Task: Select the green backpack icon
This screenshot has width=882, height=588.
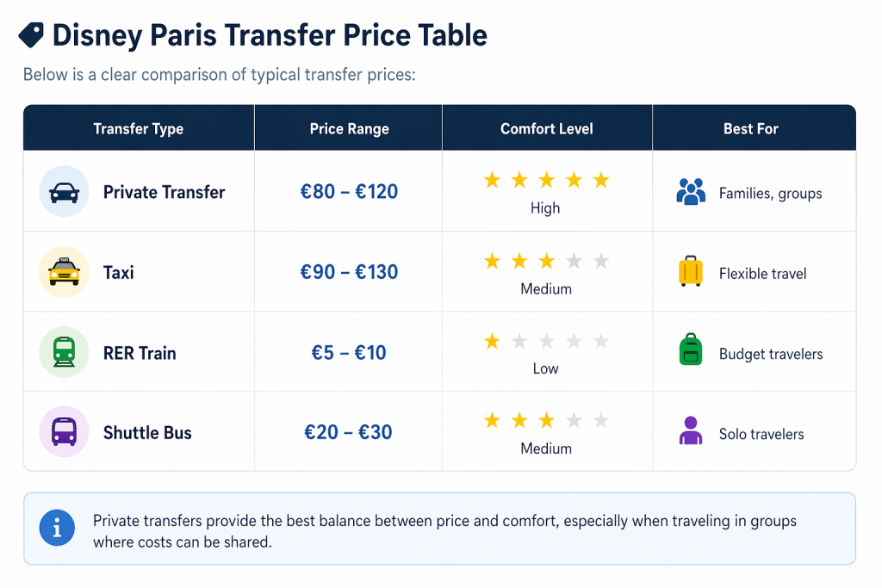Action: (691, 352)
